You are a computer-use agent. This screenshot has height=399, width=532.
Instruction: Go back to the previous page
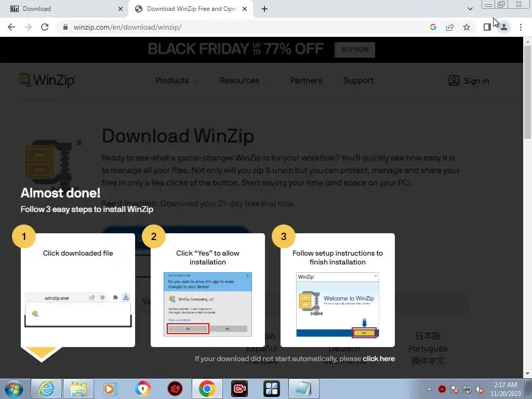coord(11,27)
